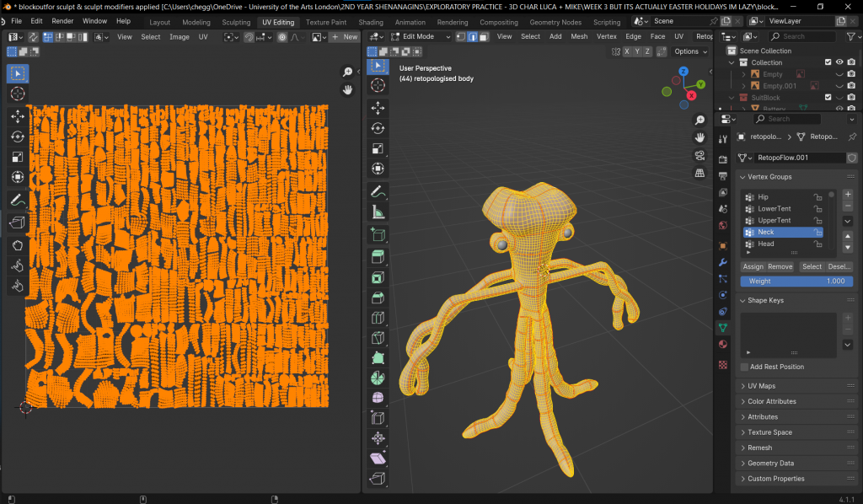This screenshot has height=504, width=863.
Task: Open the Image menu in UV editor
Action: (x=180, y=37)
